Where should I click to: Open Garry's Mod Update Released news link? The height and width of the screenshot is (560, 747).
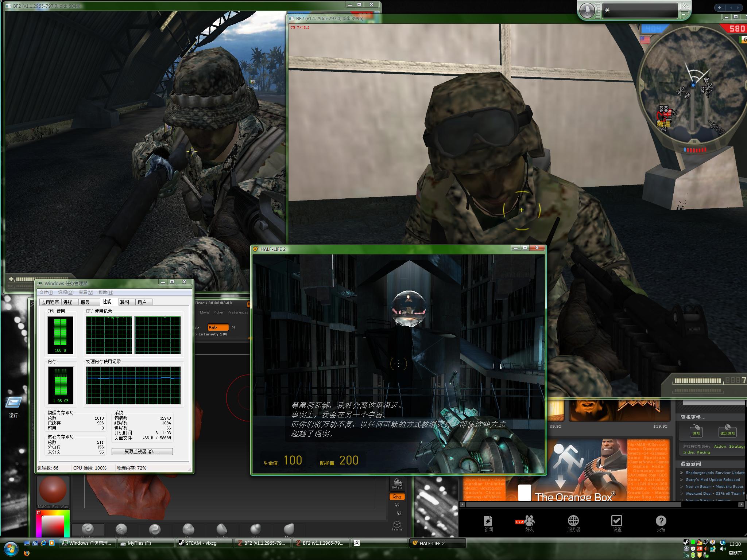(x=712, y=479)
